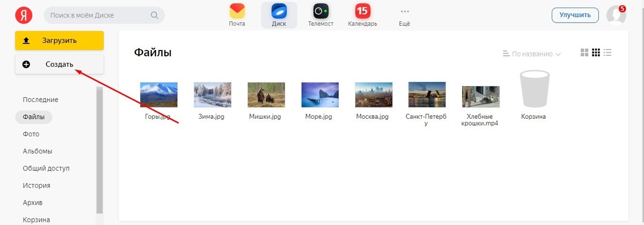Click the Корзина label under the bin
This screenshot has width=644, height=225.
click(x=534, y=116)
